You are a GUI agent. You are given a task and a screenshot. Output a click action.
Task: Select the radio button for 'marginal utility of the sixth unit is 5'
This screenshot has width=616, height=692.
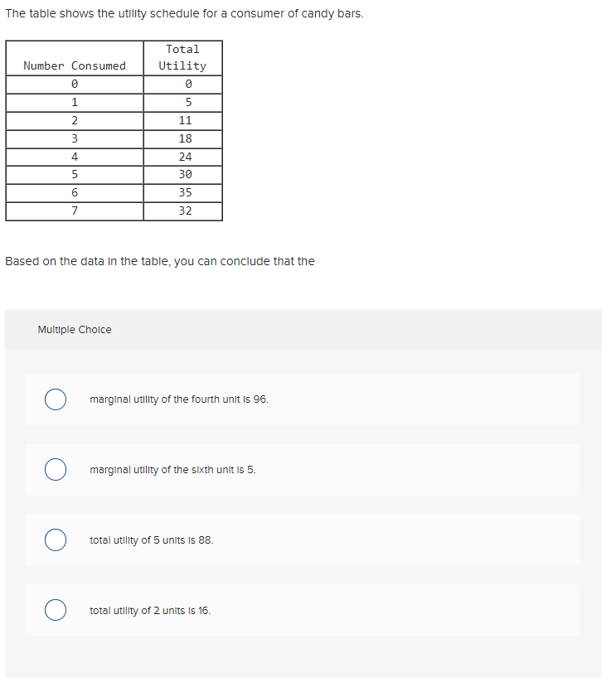tap(56, 469)
